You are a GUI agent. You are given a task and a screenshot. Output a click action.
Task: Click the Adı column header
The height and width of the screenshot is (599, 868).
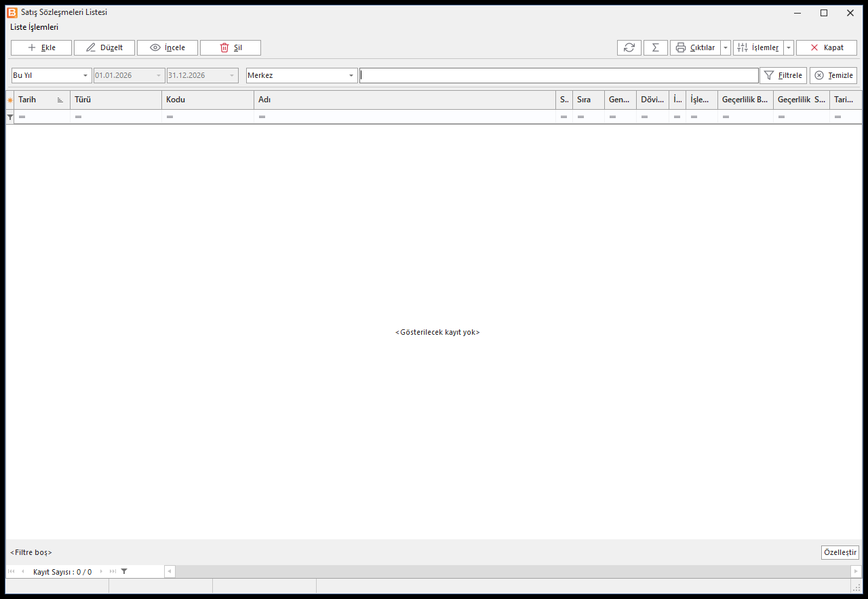tap(405, 100)
